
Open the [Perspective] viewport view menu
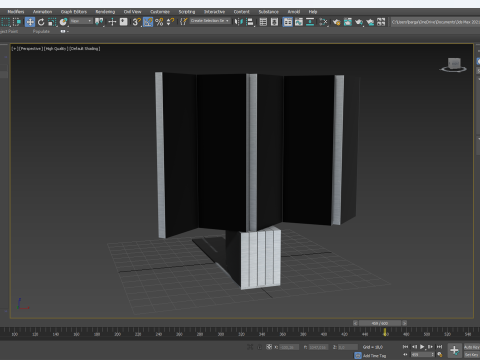point(30,49)
